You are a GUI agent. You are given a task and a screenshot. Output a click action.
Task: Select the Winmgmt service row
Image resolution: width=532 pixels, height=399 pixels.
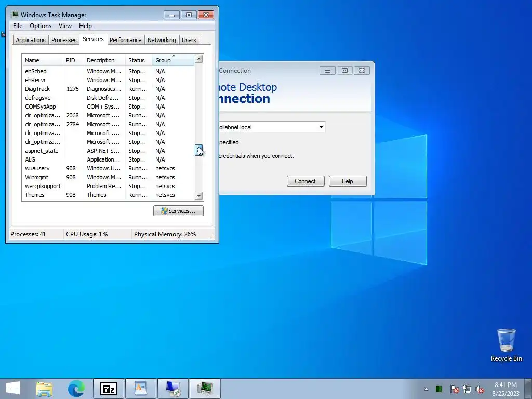click(x=108, y=177)
